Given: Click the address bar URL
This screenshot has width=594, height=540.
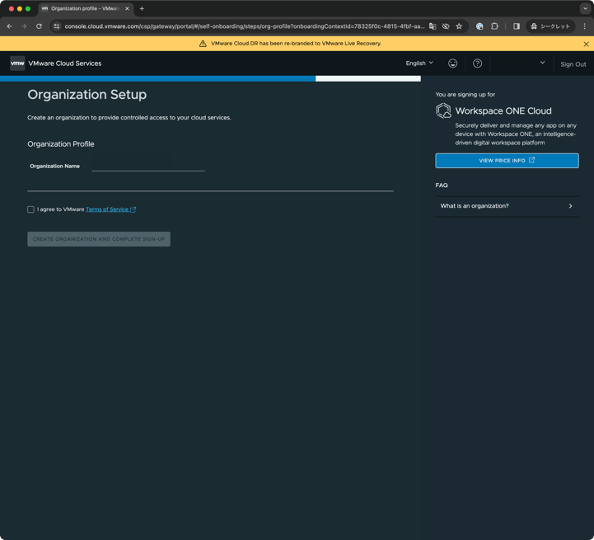Looking at the screenshot, I should click(244, 26).
